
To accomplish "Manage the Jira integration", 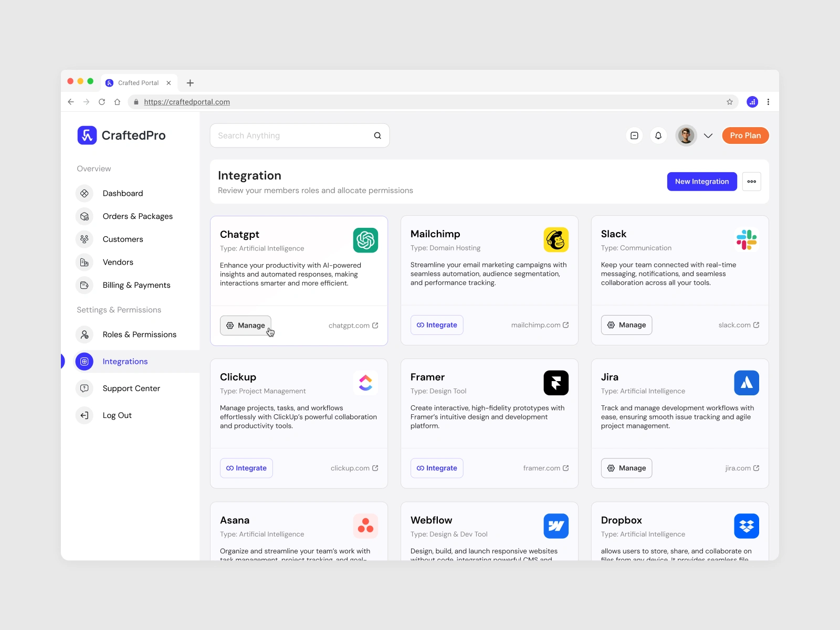I will pos(626,468).
